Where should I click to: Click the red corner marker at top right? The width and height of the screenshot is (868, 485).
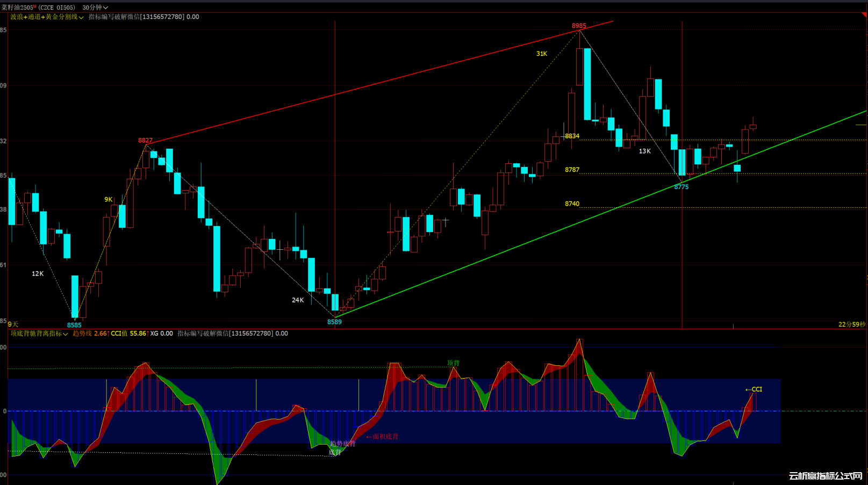coord(864,15)
